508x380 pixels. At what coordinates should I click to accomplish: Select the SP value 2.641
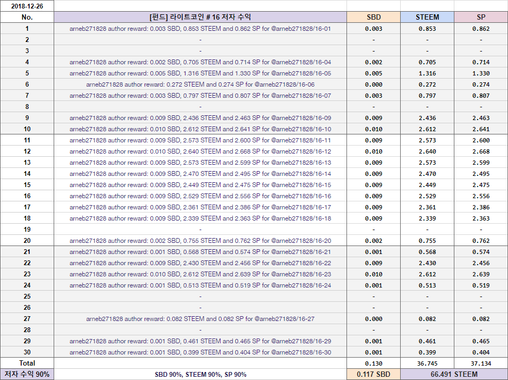click(481, 129)
